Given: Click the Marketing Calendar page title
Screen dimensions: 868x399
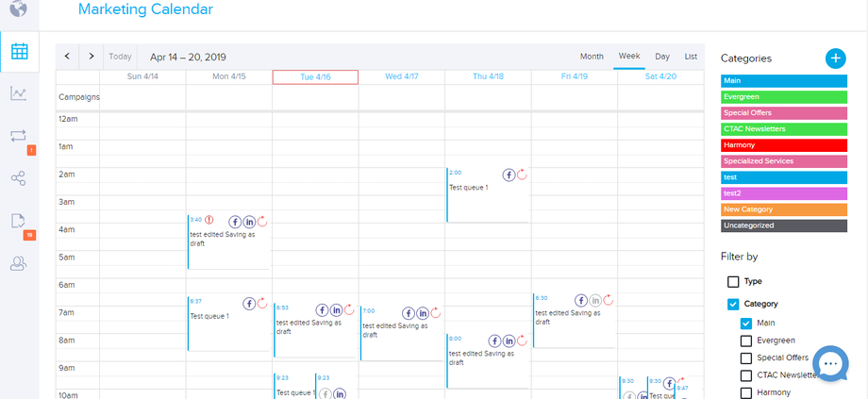Looking at the screenshot, I should tap(145, 8).
